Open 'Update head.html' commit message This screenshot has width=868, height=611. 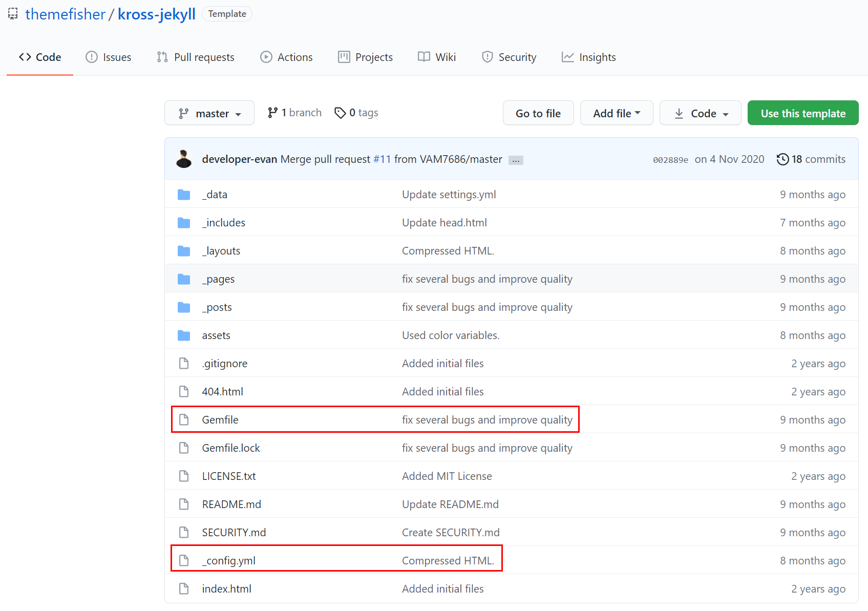(444, 223)
